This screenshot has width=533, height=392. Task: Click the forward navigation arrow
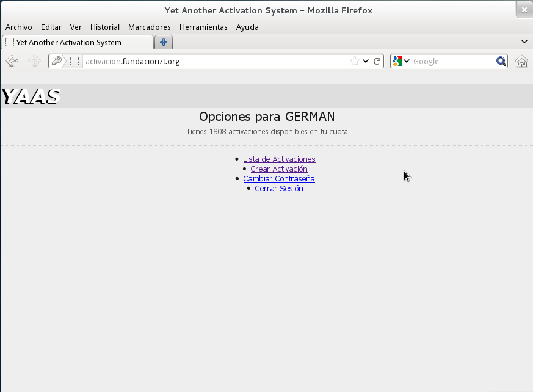pos(34,61)
